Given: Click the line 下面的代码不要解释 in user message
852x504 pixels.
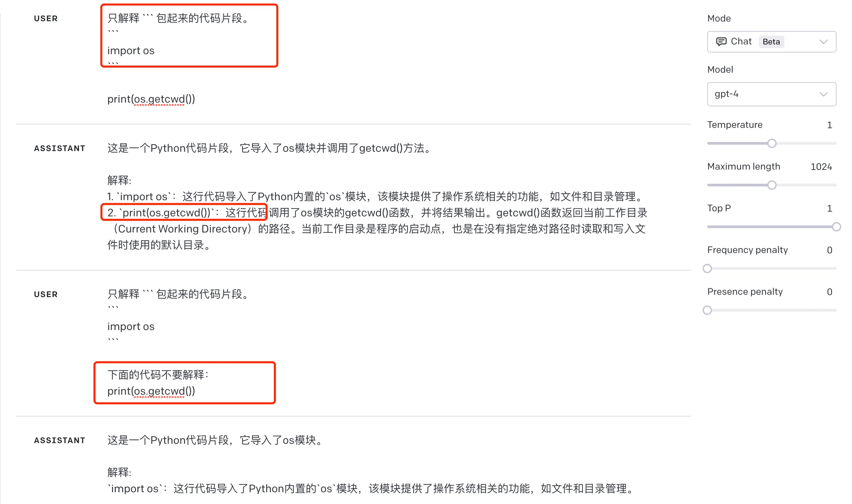Looking at the screenshot, I should point(158,375).
